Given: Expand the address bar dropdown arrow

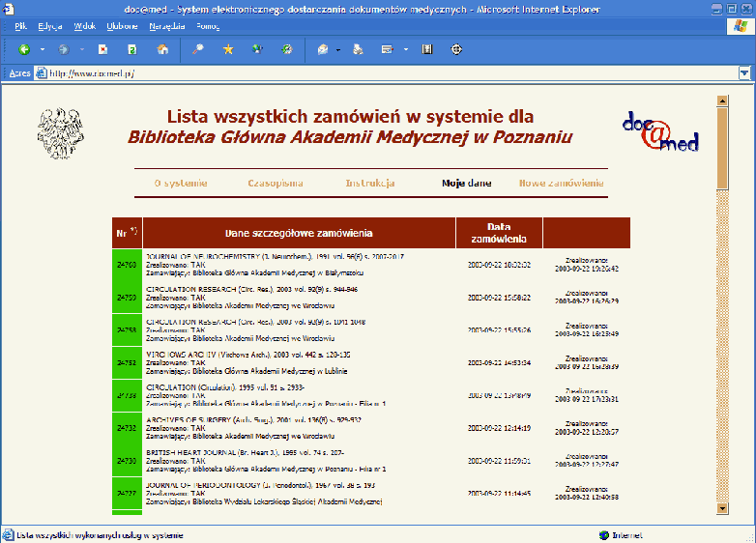Looking at the screenshot, I should 744,72.
